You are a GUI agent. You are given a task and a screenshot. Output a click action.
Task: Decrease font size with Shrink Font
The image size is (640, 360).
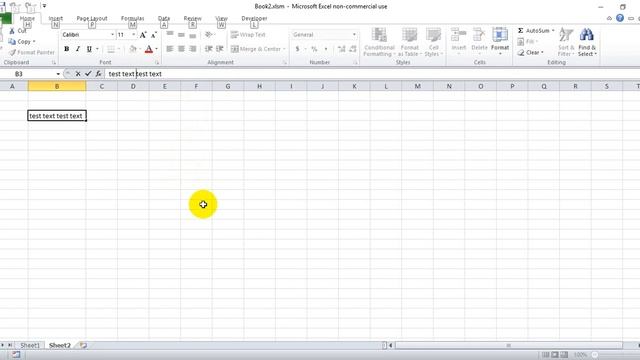click(x=154, y=35)
